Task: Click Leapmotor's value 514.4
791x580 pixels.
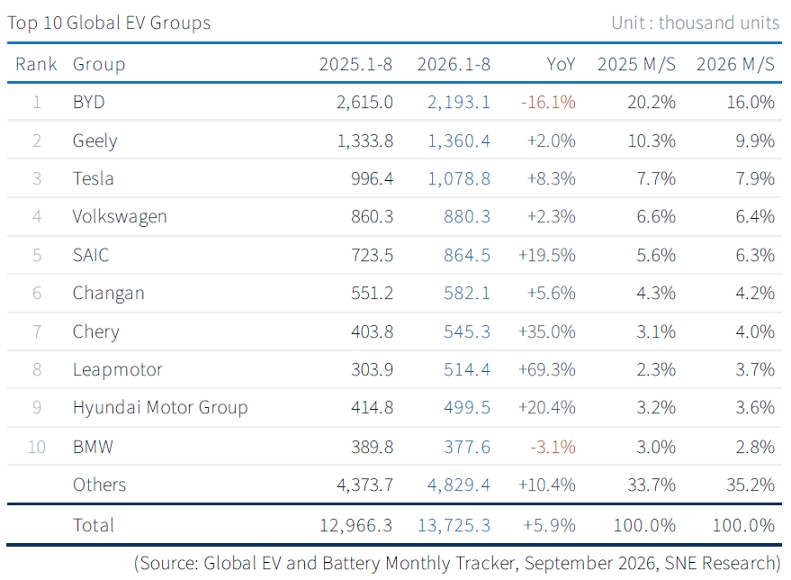Action: (x=467, y=370)
